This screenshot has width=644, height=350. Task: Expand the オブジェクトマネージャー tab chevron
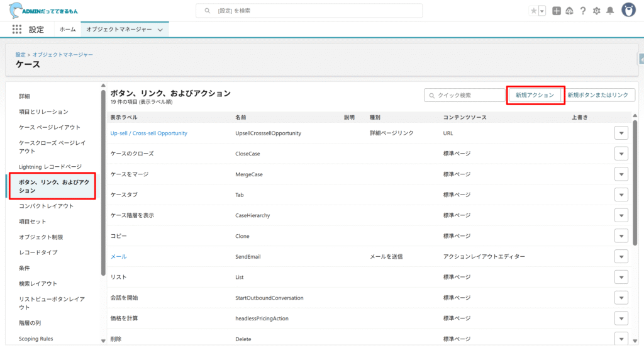coord(160,30)
